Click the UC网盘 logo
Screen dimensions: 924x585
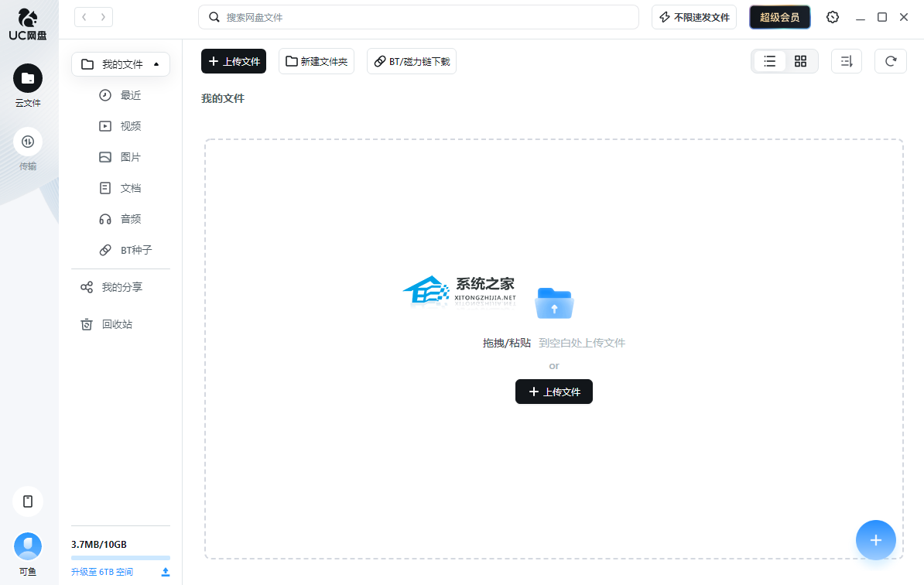coord(28,24)
